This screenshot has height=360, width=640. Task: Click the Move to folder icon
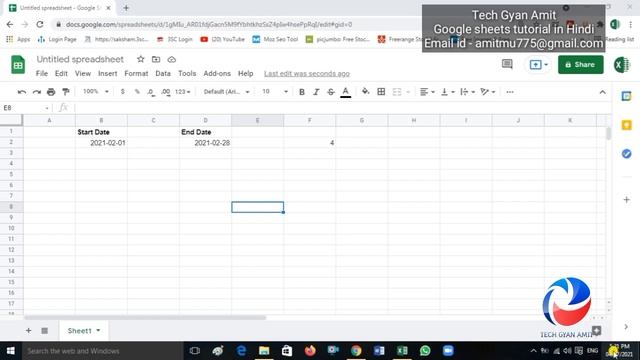tap(156, 59)
